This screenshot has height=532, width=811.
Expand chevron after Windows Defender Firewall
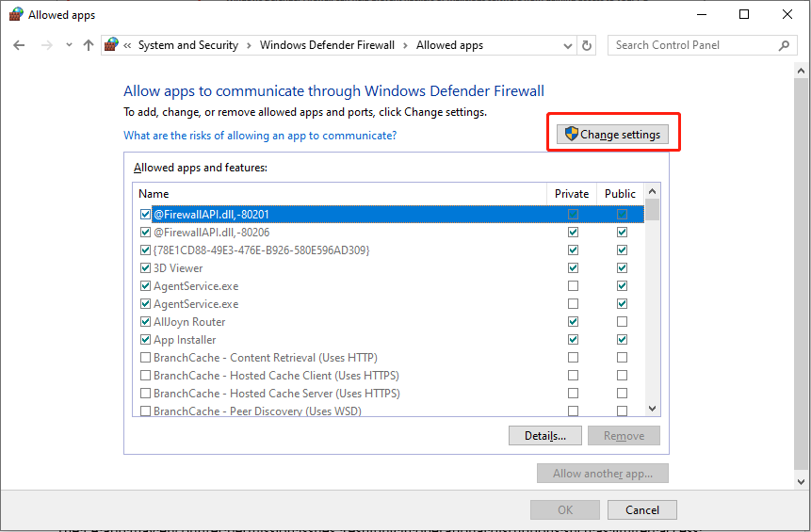405,45
